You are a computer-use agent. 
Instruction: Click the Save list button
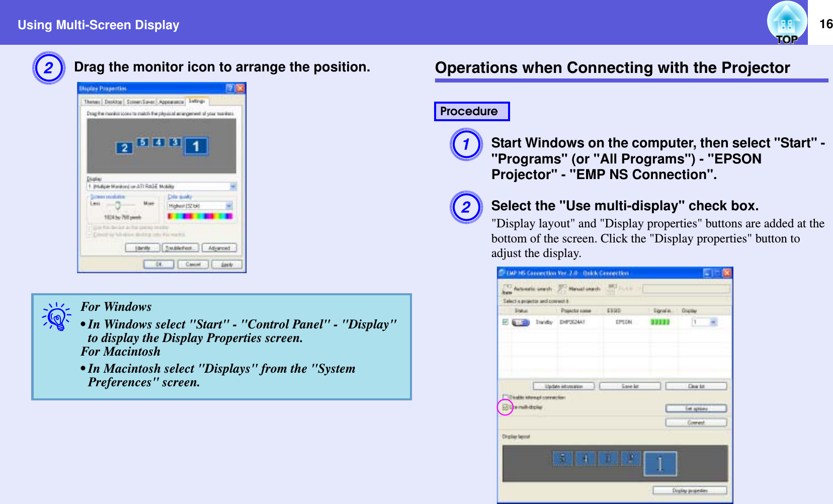630,386
